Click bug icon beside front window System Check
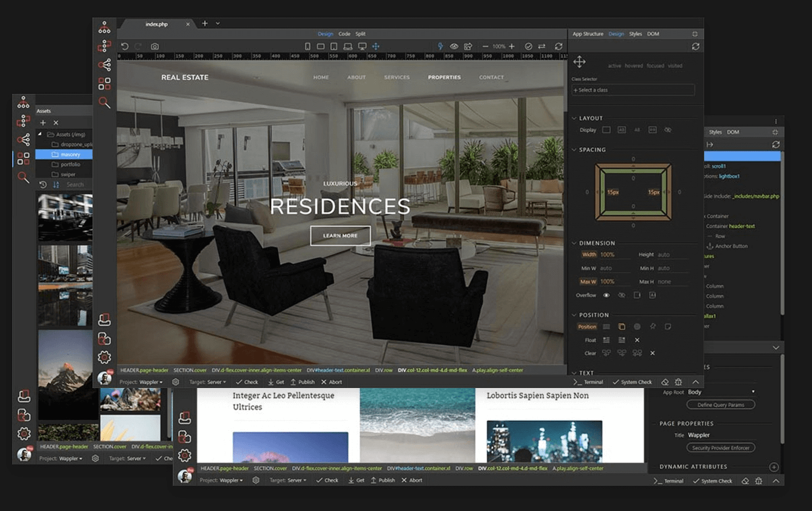This screenshot has height=511, width=812. pos(678,382)
